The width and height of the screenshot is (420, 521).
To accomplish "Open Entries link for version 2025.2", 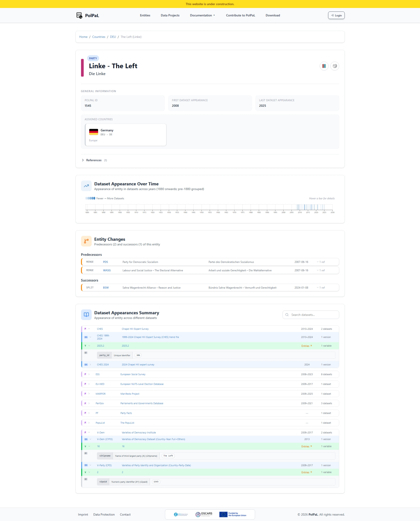I will click(x=307, y=346).
